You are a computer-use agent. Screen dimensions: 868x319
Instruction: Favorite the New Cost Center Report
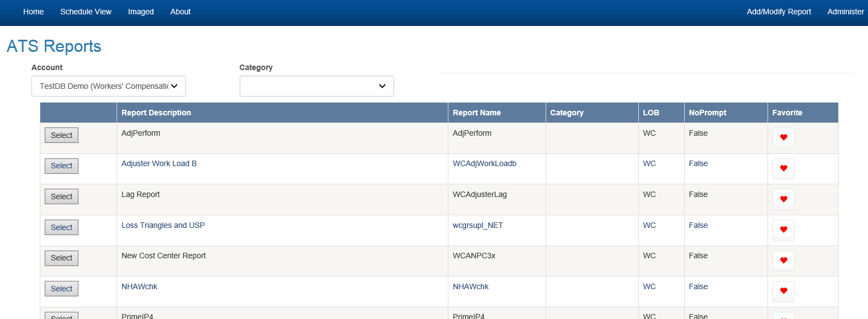(x=783, y=260)
